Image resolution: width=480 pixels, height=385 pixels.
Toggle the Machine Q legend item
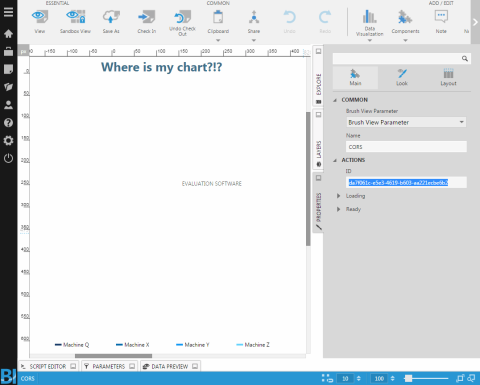point(72,345)
